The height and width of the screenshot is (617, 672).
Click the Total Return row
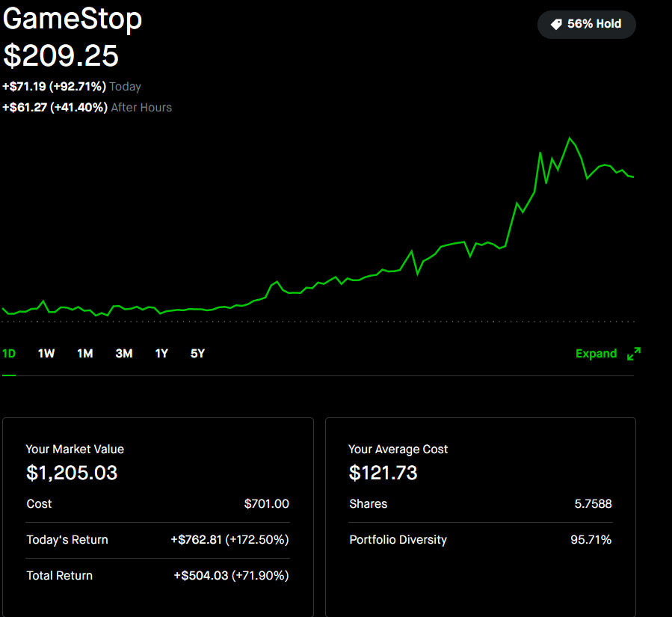coord(158,576)
